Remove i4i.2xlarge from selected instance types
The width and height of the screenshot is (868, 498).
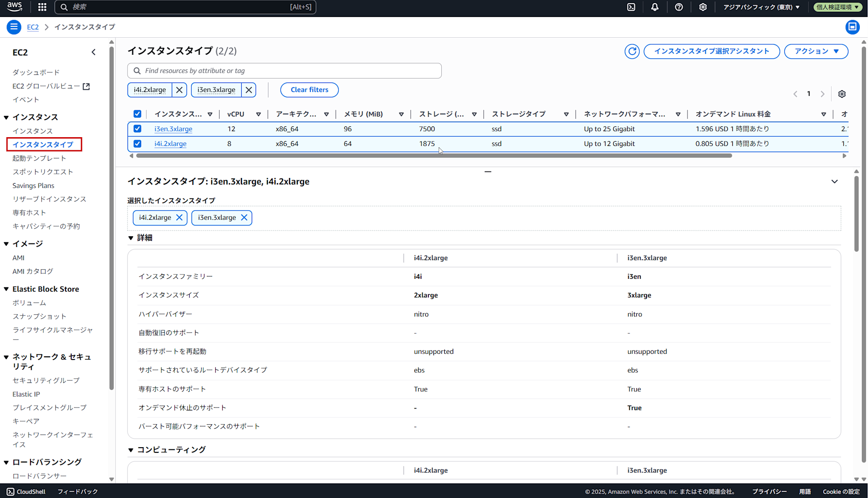[x=179, y=218]
